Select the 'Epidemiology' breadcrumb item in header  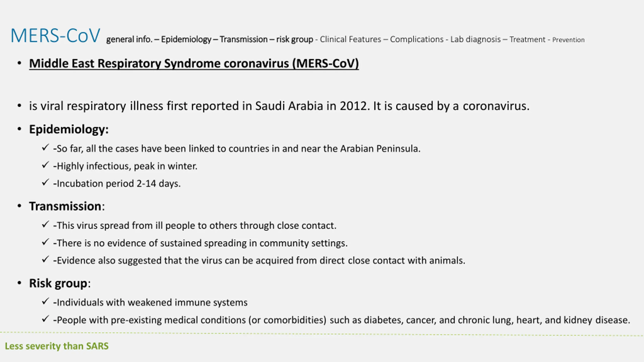186,39
